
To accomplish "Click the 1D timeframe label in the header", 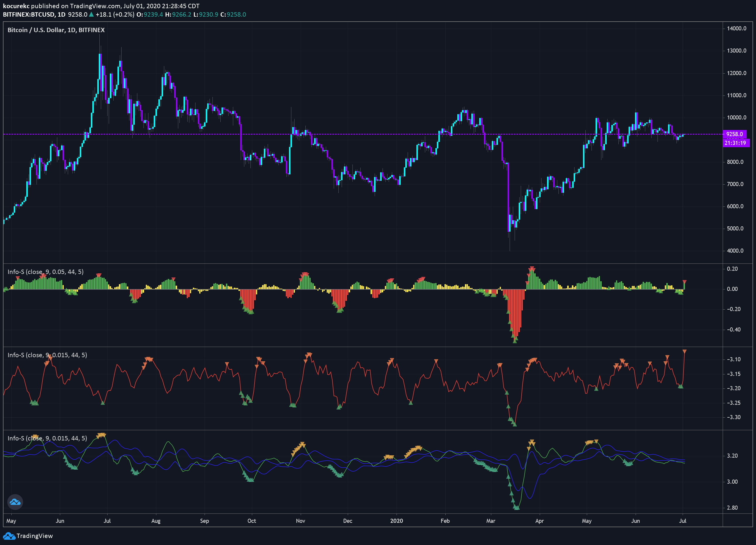I will [62, 15].
